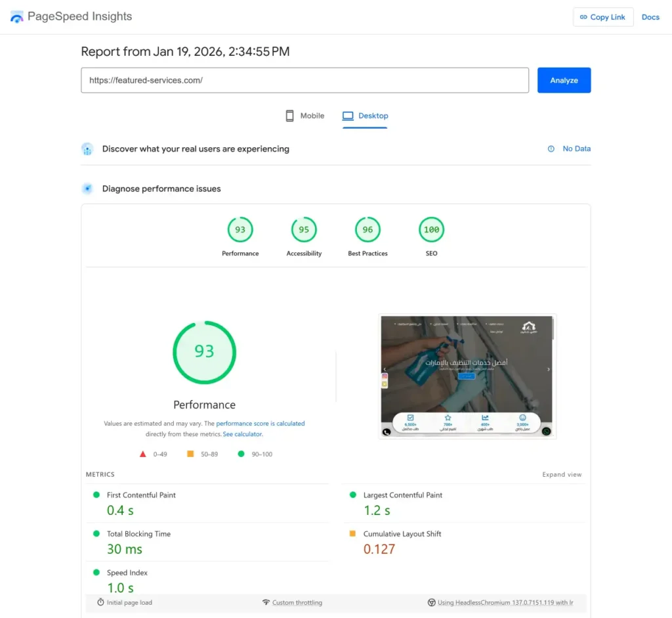Click the info icon beside No Data
Screen dimensions: 672x618
point(551,148)
